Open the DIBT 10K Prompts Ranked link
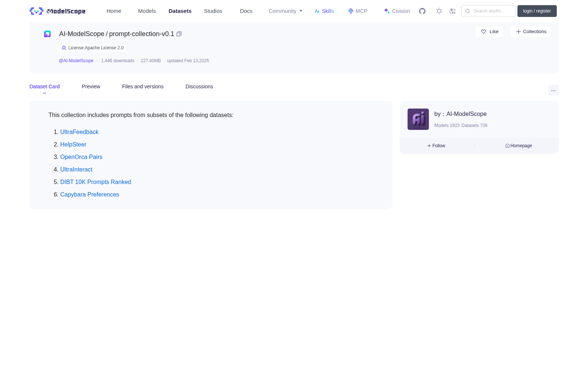The height and width of the screenshot is (368, 588). [x=96, y=182]
